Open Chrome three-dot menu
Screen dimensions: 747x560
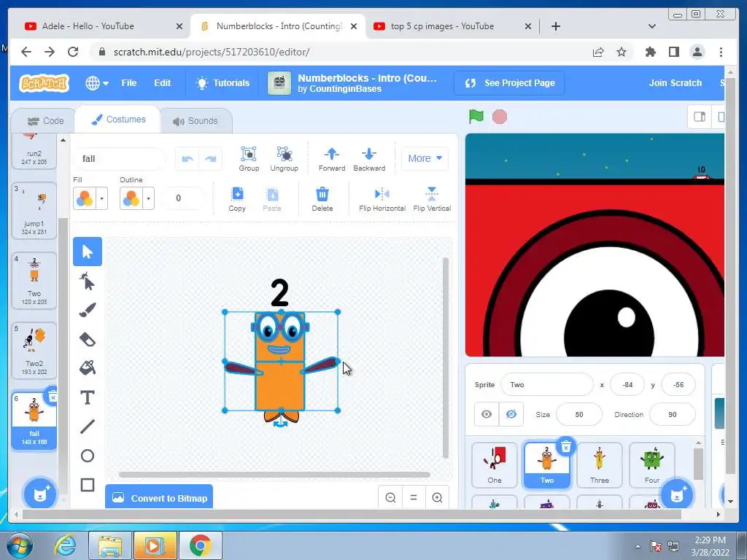(x=721, y=52)
